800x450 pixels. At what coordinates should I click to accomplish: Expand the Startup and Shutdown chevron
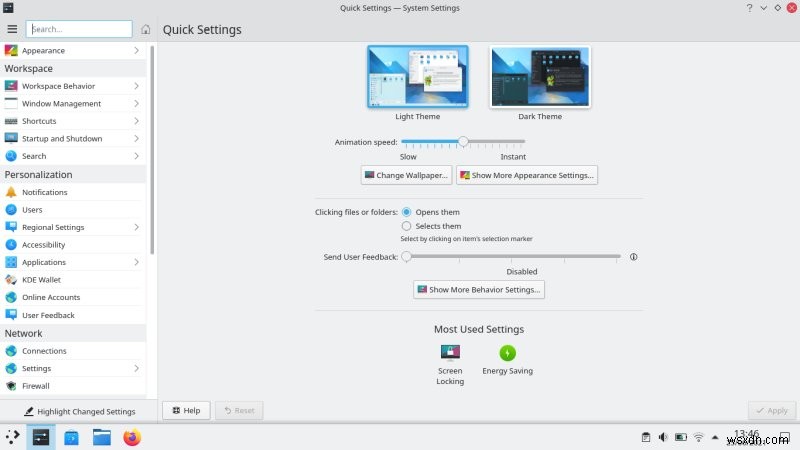(136, 138)
